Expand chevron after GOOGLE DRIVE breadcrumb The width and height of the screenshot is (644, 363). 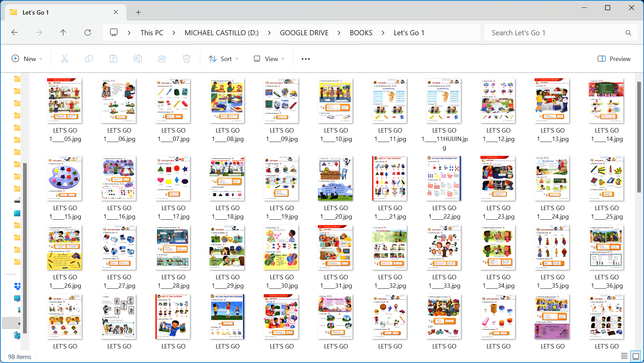click(339, 33)
